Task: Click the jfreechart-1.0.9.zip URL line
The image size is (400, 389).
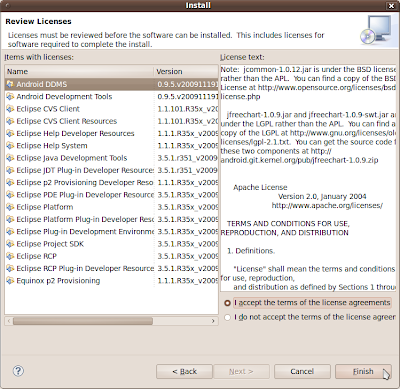Action: click(x=299, y=160)
